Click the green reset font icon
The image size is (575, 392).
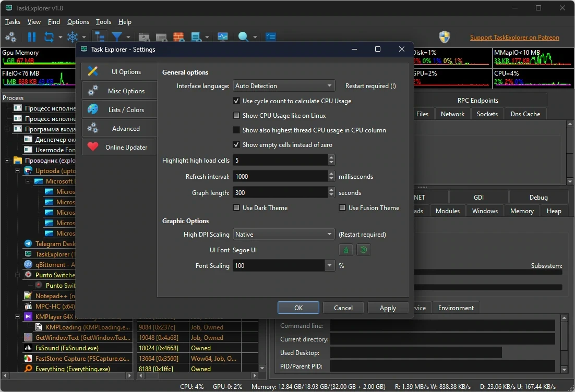(363, 250)
